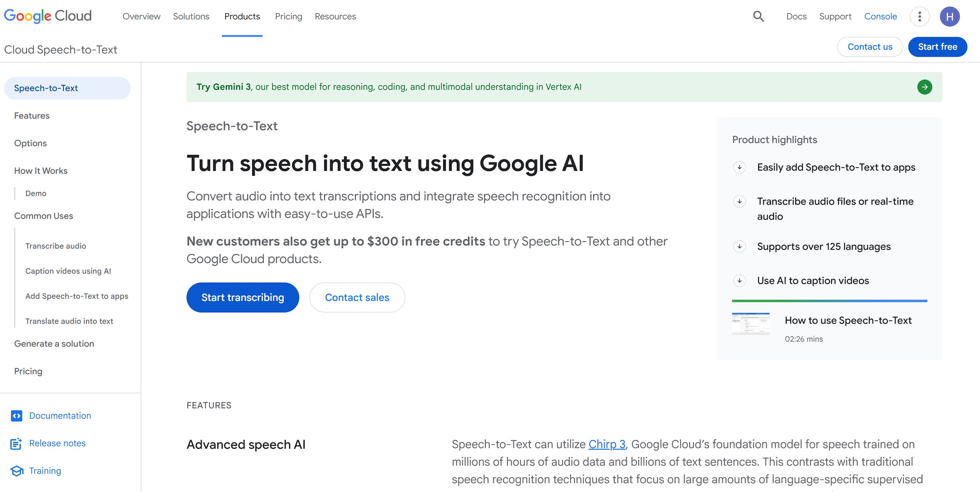The height and width of the screenshot is (492, 980).
Task: Select Demo in the left sidebar
Action: point(36,193)
